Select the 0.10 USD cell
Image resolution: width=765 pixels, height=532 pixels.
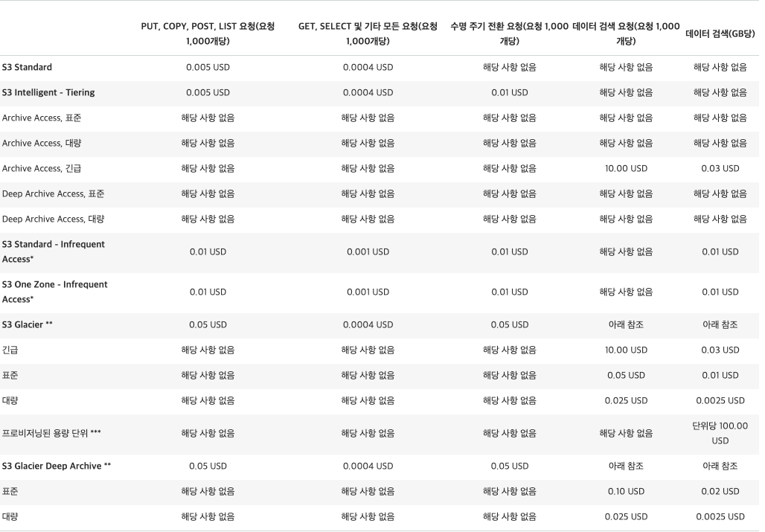click(626, 492)
